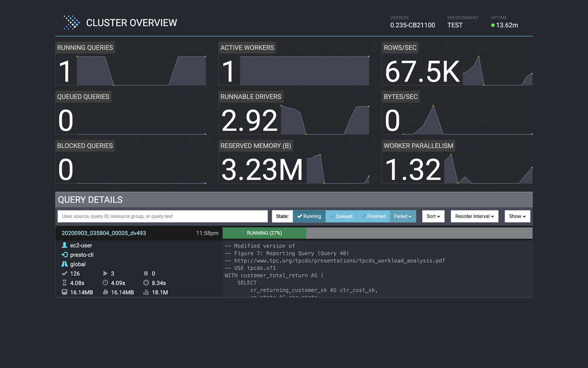The width and height of the screenshot is (588, 368).
Task: Click the query search input field
Action: coord(163,216)
